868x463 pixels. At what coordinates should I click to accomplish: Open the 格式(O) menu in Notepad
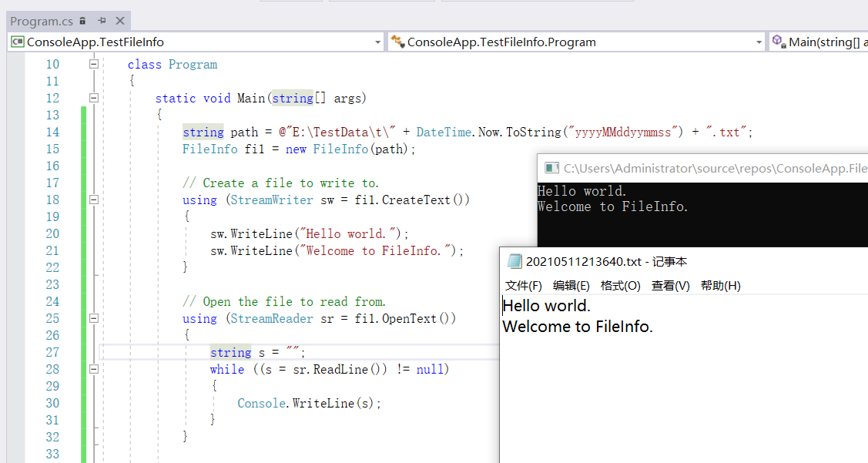coord(620,285)
